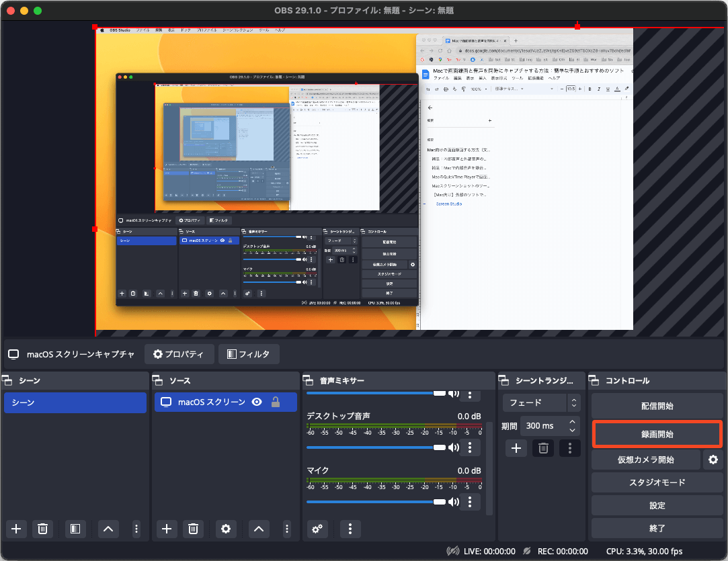Click LIVE: 00:00:00 status text

[x=489, y=551]
